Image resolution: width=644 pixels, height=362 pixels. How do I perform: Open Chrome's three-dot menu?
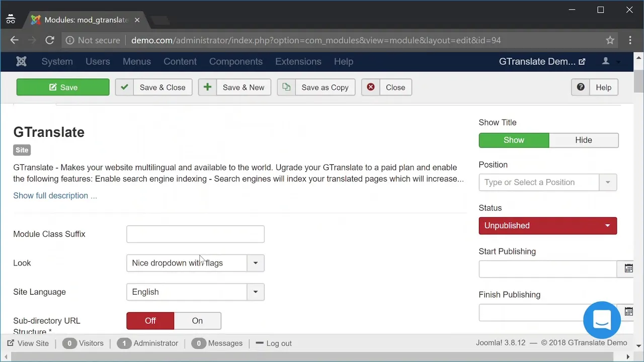tap(630, 40)
